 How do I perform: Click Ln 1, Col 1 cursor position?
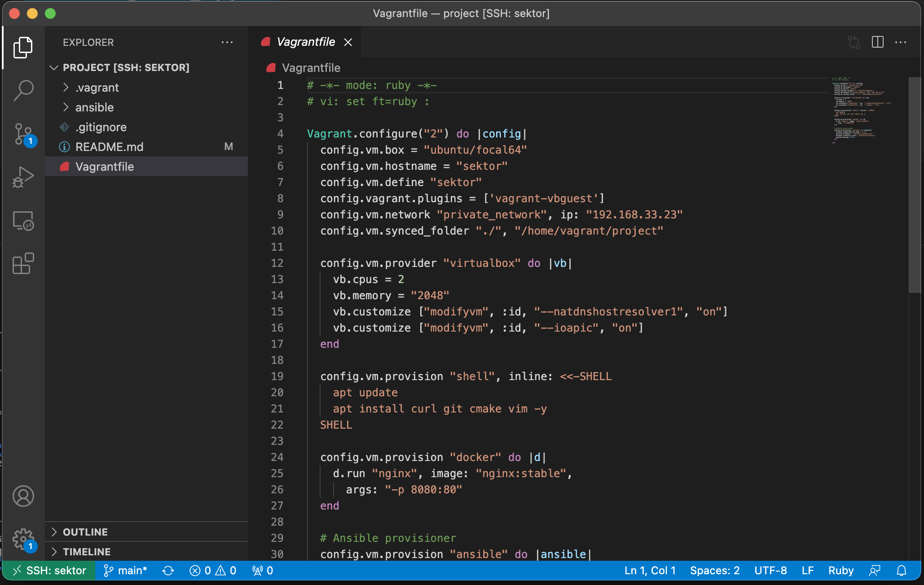650,571
